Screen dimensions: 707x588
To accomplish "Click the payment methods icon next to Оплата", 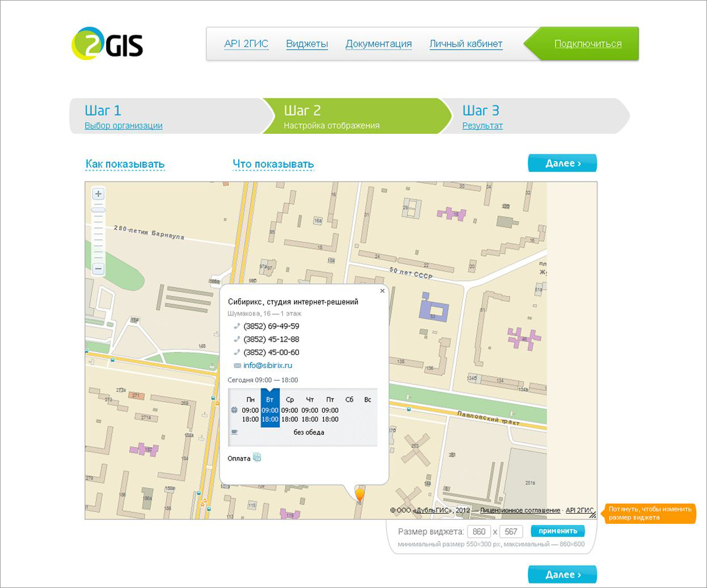I will click(257, 457).
